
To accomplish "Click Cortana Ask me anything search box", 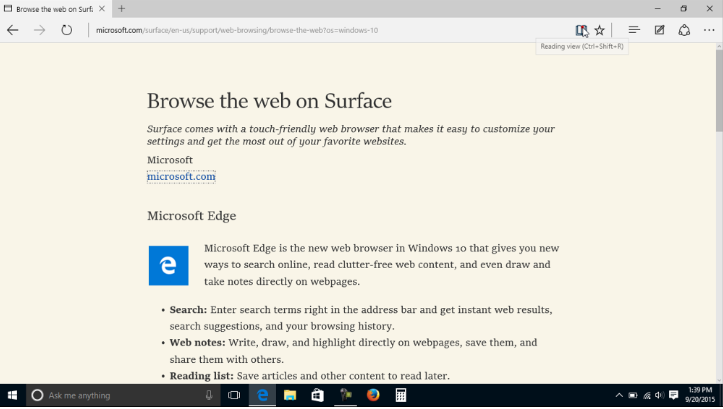I will (x=123, y=396).
